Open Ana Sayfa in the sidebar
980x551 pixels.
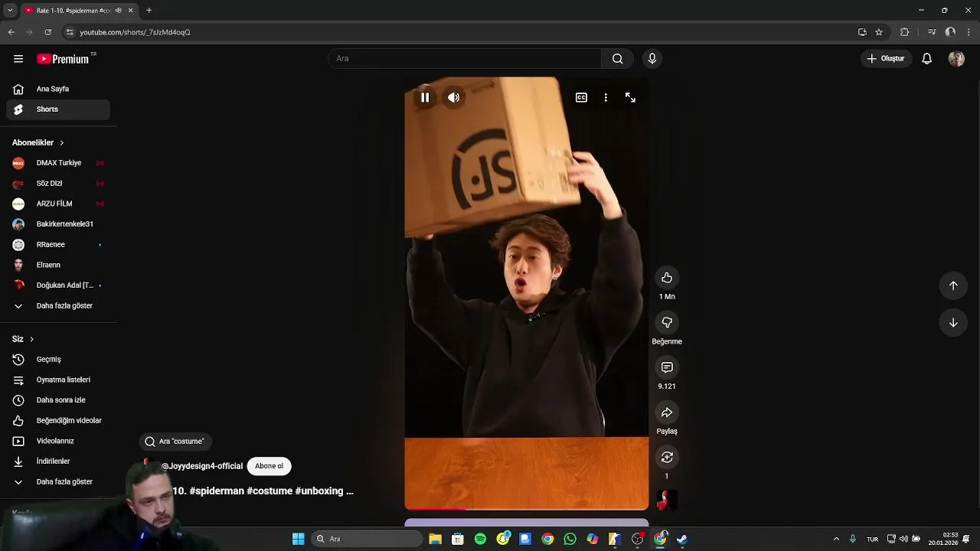pyautogui.click(x=58, y=89)
